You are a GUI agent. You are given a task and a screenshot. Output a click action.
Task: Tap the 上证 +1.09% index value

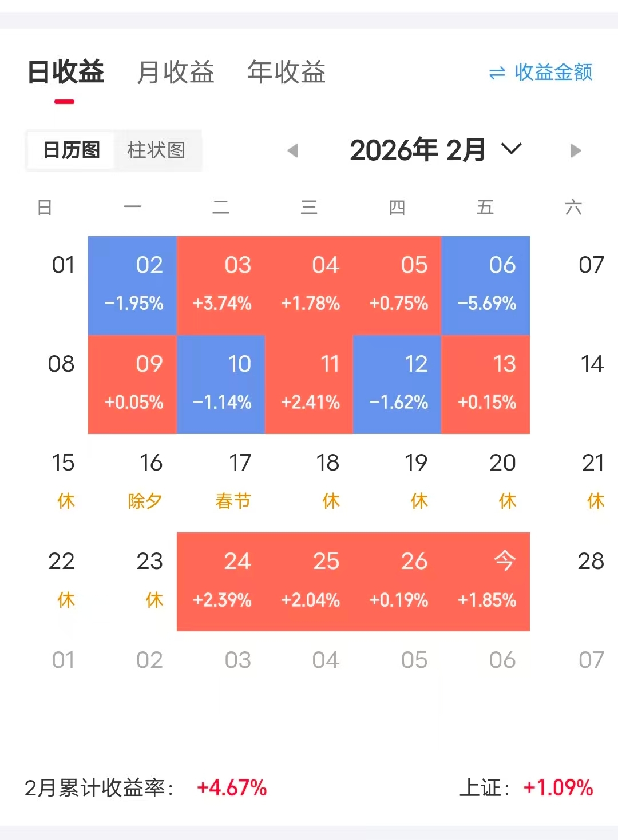(558, 788)
